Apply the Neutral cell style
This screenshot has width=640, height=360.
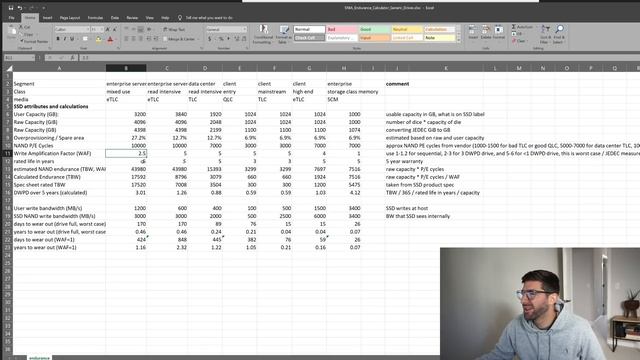[407, 29]
